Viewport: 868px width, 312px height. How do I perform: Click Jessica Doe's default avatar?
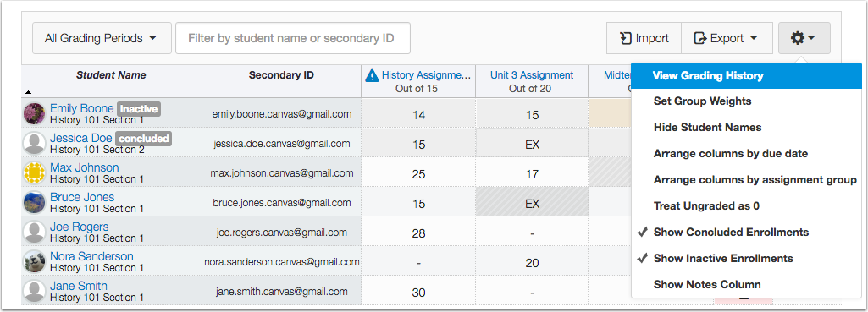point(35,143)
